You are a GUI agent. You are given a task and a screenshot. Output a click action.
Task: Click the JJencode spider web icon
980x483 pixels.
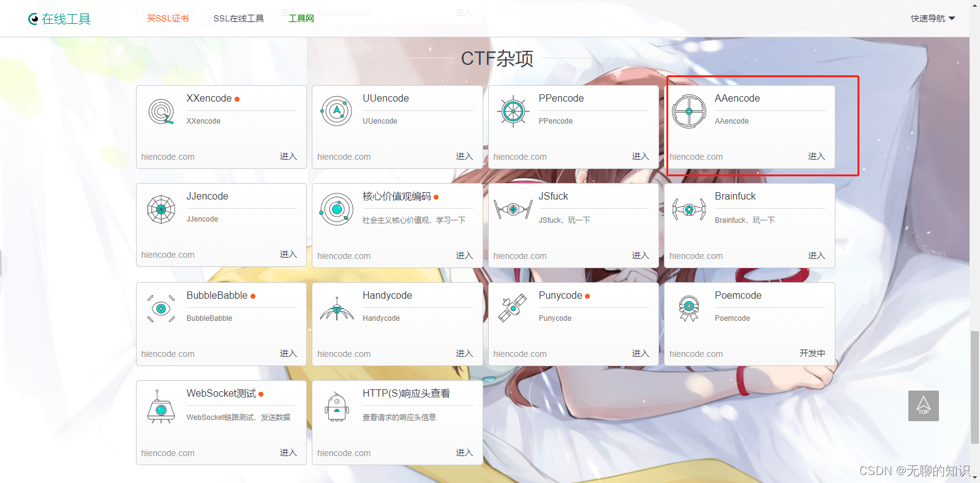[161, 209]
